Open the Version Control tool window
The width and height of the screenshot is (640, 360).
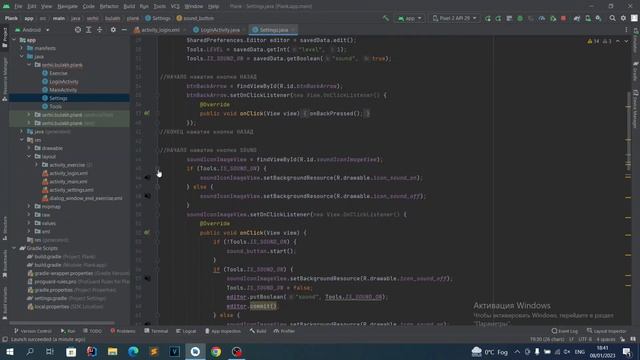[x=33, y=331]
